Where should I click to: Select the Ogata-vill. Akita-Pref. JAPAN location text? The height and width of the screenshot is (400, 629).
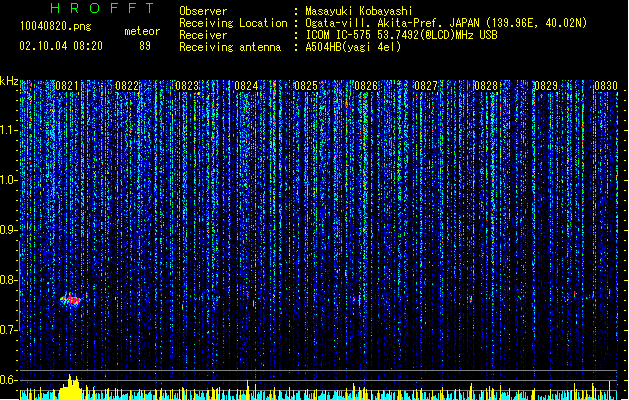446,23
